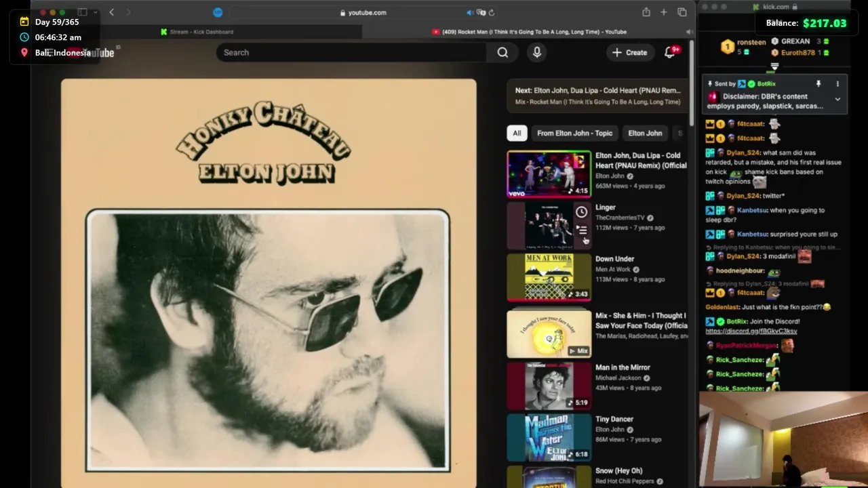Open the Cold Heart (PNAU Remix) video thumbnail
This screenshot has width=868, height=488.
pyautogui.click(x=549, y=174)
